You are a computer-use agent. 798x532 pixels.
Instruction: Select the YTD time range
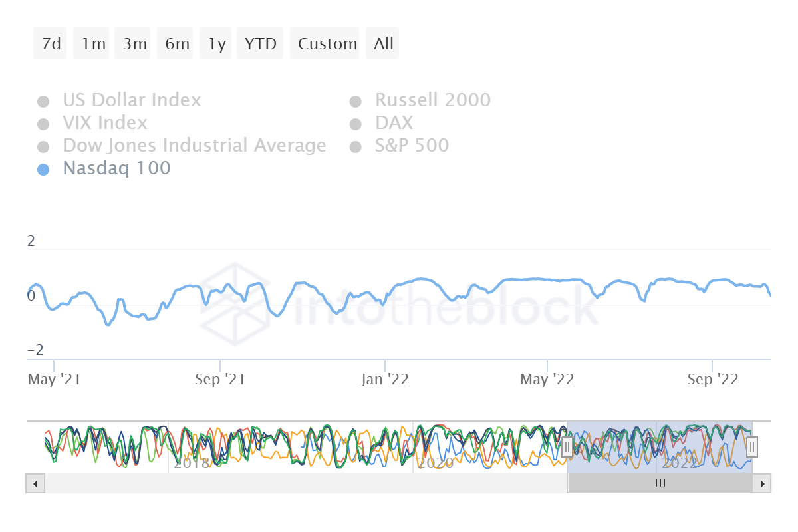(x=259, y=43)
